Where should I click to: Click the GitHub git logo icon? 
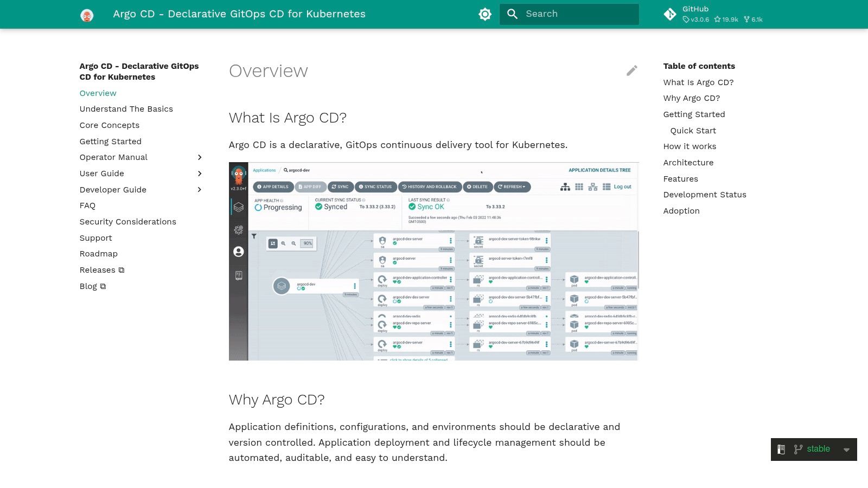pyautogui.click(x=670, y=15)
